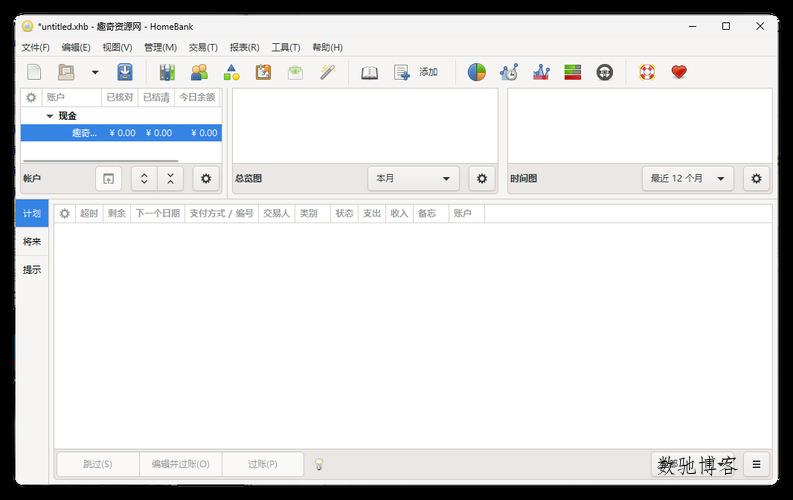Screen dimensions: 793x500
Task: Open the 本月 date range dropdown
Action: click(413, 178)
